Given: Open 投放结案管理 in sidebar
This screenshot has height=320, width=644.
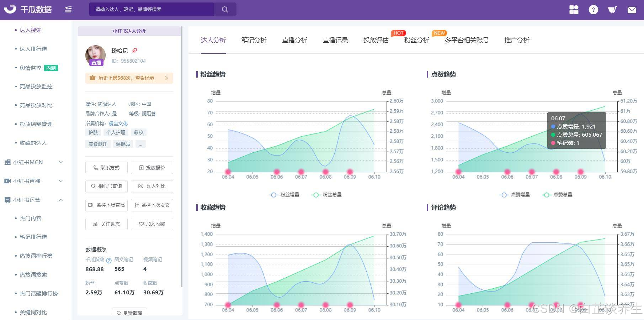Looking at the screenshot, I should pos(36,124).
